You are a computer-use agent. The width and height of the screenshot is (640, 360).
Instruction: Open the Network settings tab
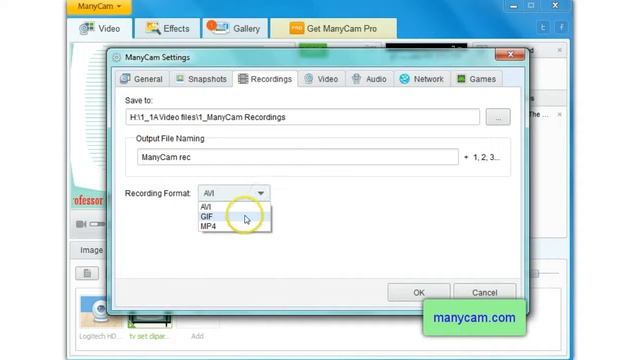coord(422,79)
